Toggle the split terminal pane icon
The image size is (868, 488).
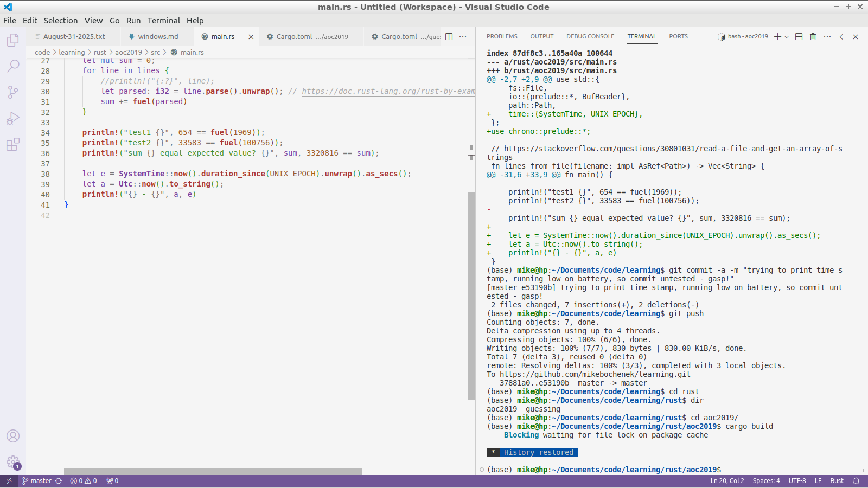coord(797,36)
